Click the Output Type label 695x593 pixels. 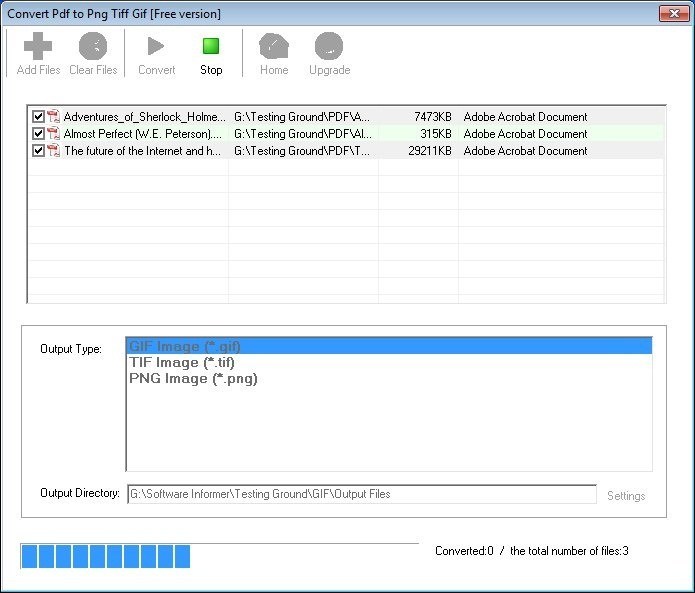click(x=71, y=349)
